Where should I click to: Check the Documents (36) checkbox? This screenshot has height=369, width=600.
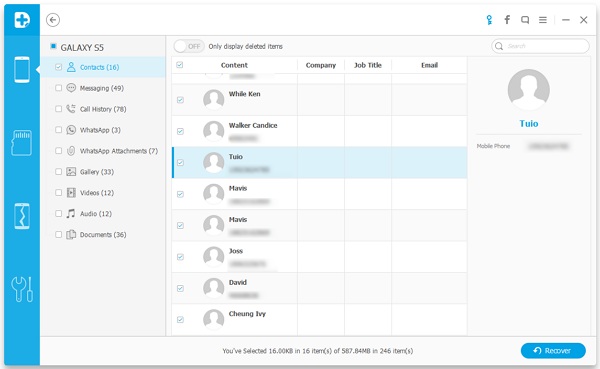click(58, 234)
